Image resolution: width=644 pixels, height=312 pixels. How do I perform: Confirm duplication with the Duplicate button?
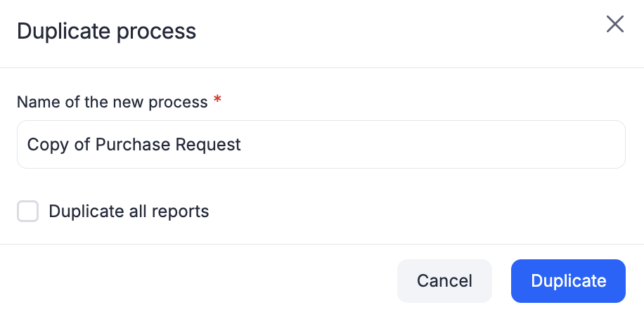click(x=568, y=281)
